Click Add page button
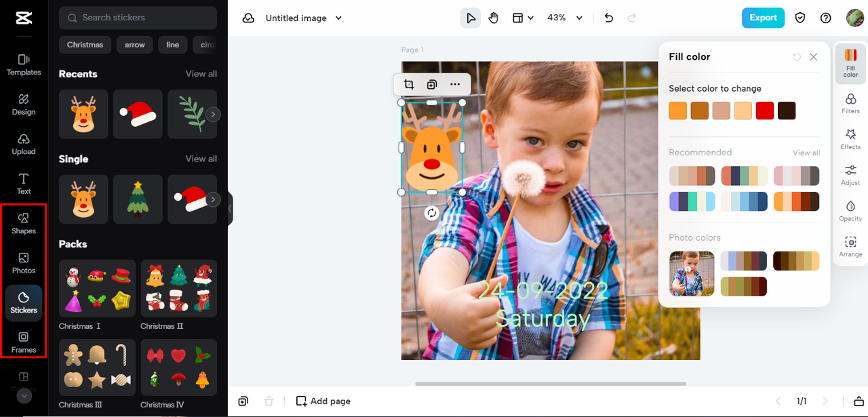 pyautogui.click(x=323, y=401)
